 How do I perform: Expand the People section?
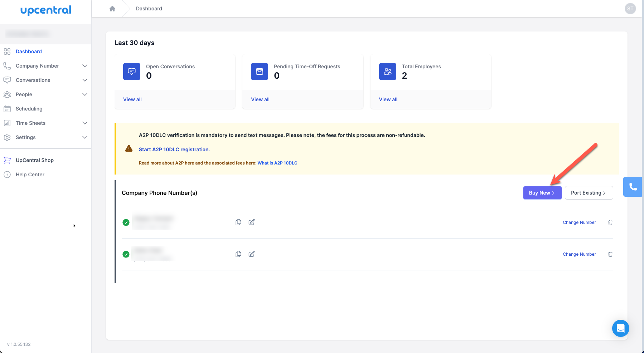(85, 94)
